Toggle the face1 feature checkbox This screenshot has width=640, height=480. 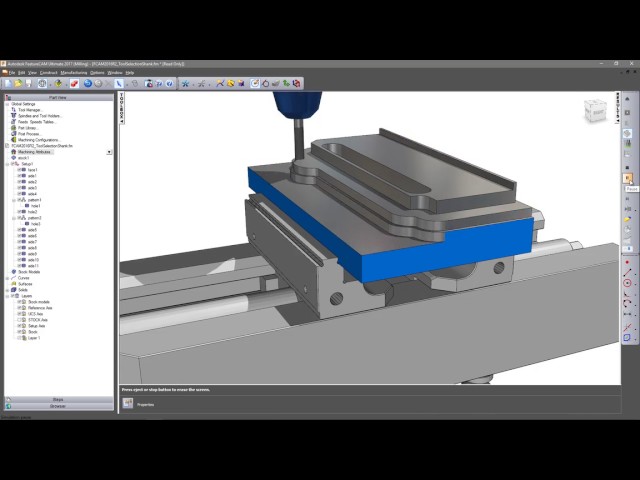tap(19, 170)
